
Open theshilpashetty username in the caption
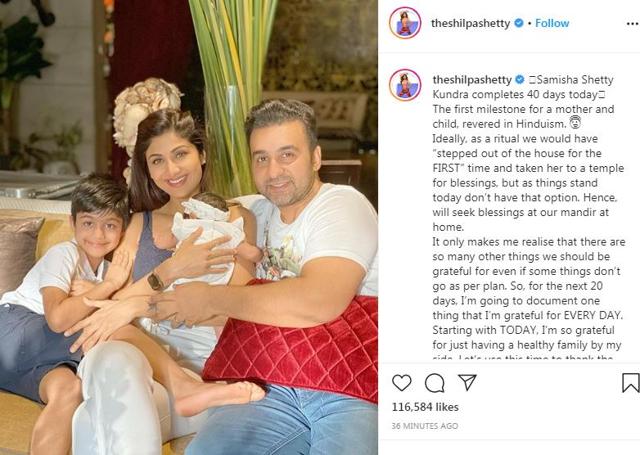click(472, 80)
